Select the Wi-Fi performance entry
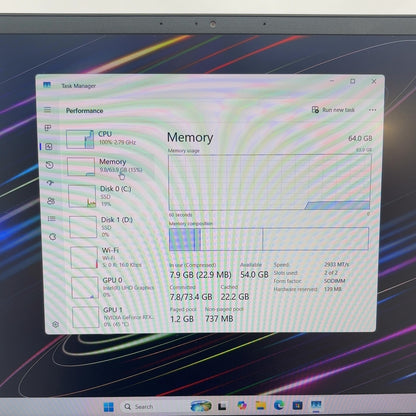Viewport: 416px width, 416px height. point(113,257)
